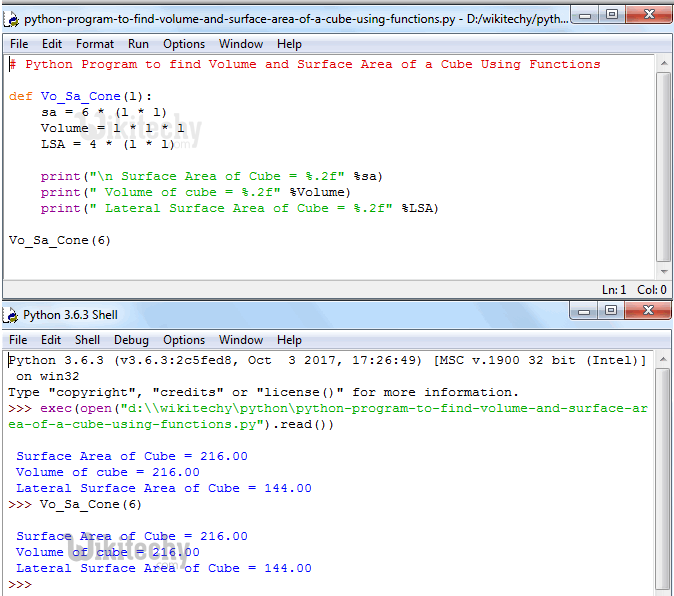Screen dimensions: 674x596
Task: Click first 'Surface Area of Cube = 216.00' output
Action: click(132, 456)
